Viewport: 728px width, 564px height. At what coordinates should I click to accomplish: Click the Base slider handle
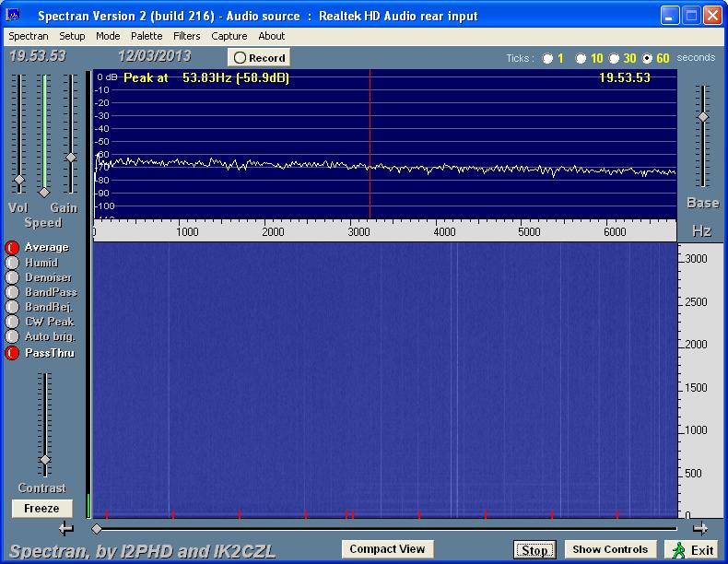pyautogui.click(x=703, y=117)
